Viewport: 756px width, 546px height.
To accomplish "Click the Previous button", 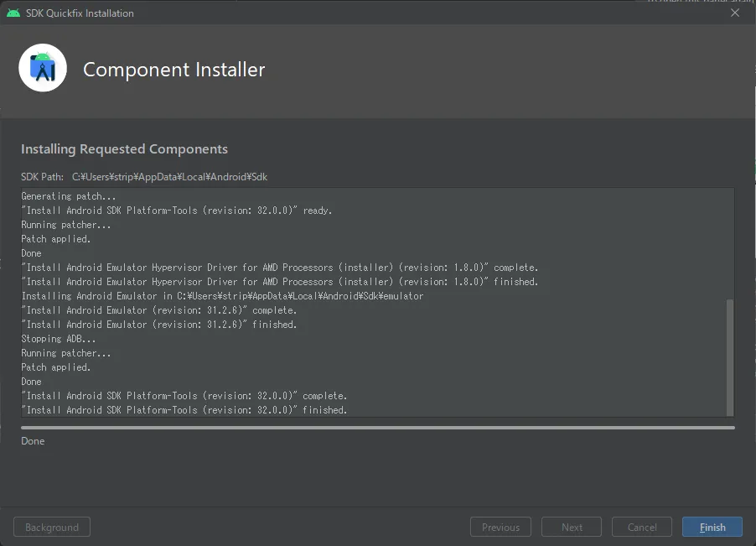I will pos(500,527).
